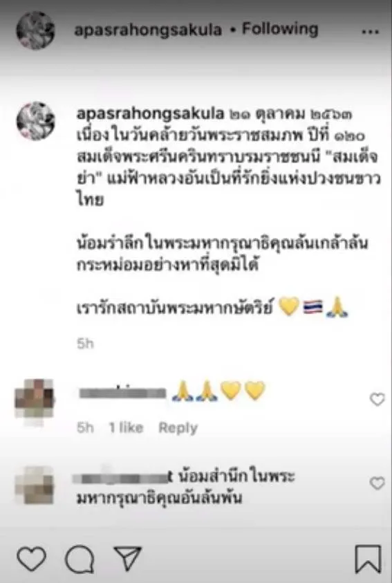
Task: Like the second comment heart
Action: [377, 483]
